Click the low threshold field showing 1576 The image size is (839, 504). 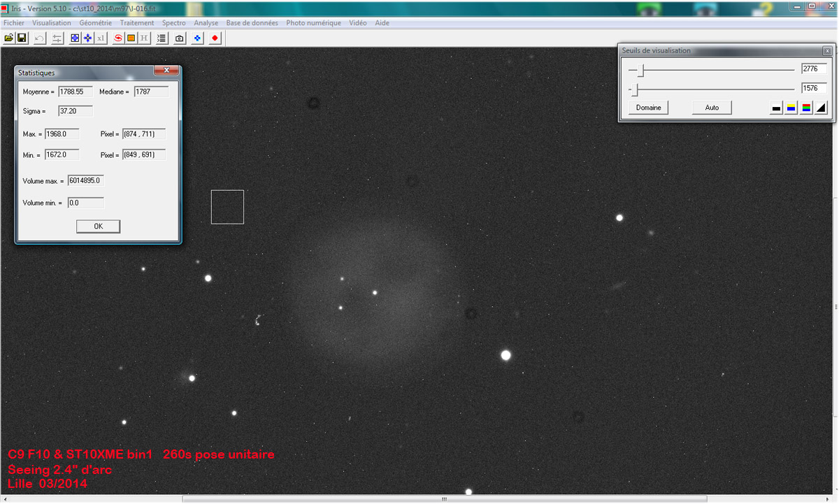(815, 89)
